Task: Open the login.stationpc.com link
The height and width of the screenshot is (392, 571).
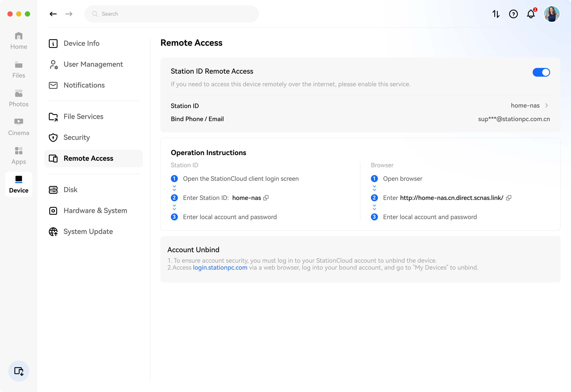Action: coord(220,267)
